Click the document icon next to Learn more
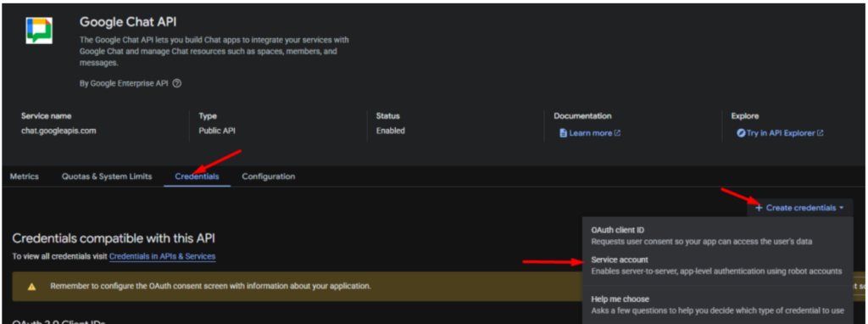 click(x=563, y=133)
